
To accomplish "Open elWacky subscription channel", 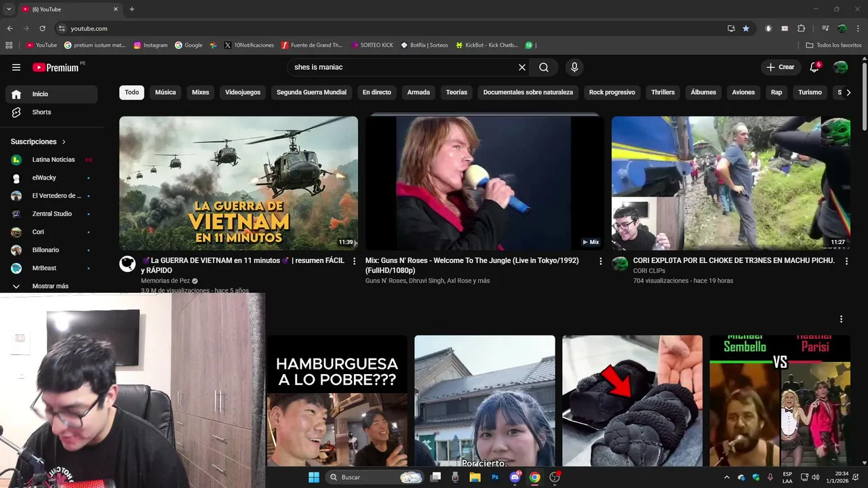I will (x=52, y=178).
